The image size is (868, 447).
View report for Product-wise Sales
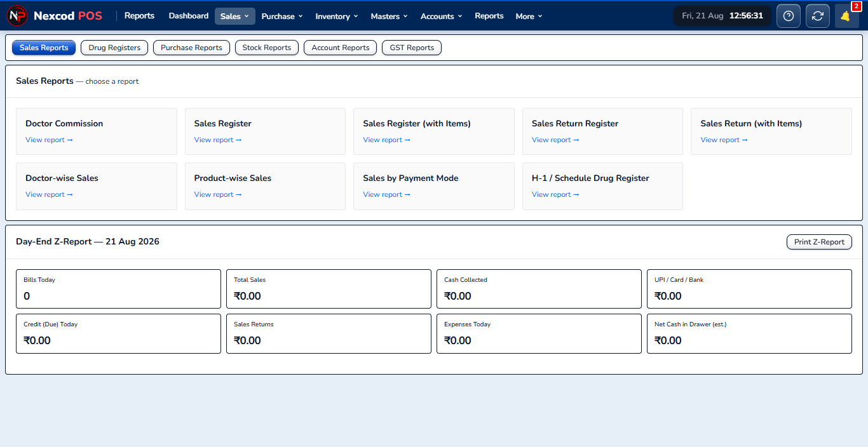click(218, 194)
